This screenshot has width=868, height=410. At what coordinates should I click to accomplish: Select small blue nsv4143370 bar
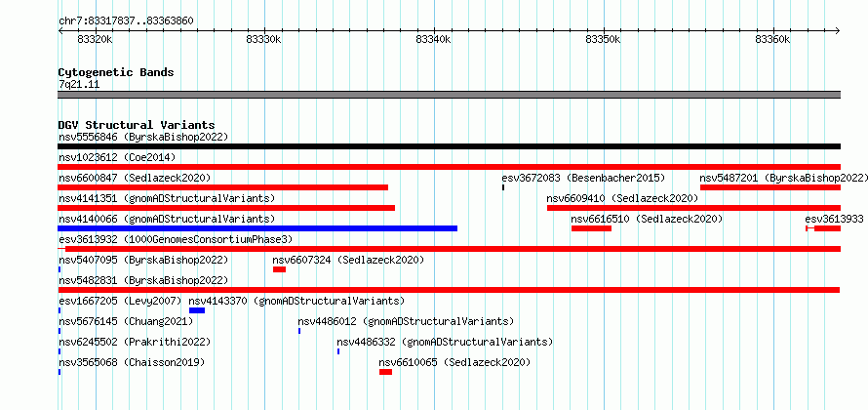197,310
